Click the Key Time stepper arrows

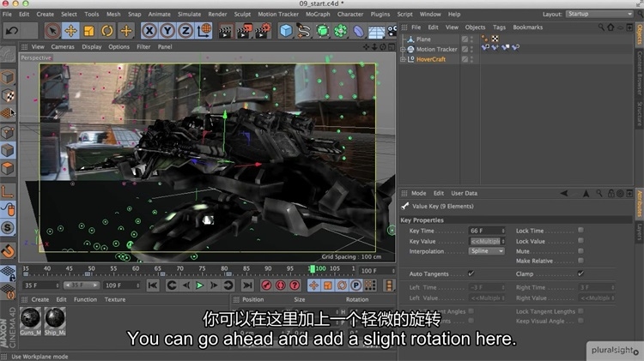[502, 231]
